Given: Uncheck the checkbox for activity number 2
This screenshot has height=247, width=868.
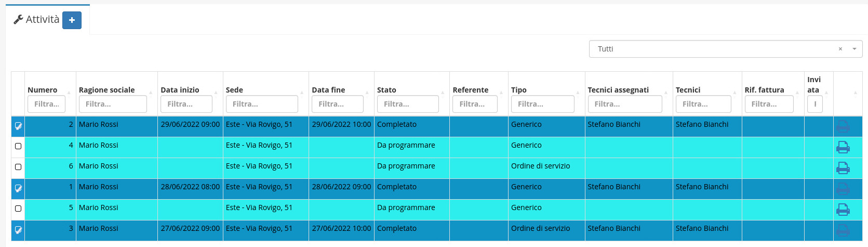Looking at the screenshot, I should (x=18, y=126).
